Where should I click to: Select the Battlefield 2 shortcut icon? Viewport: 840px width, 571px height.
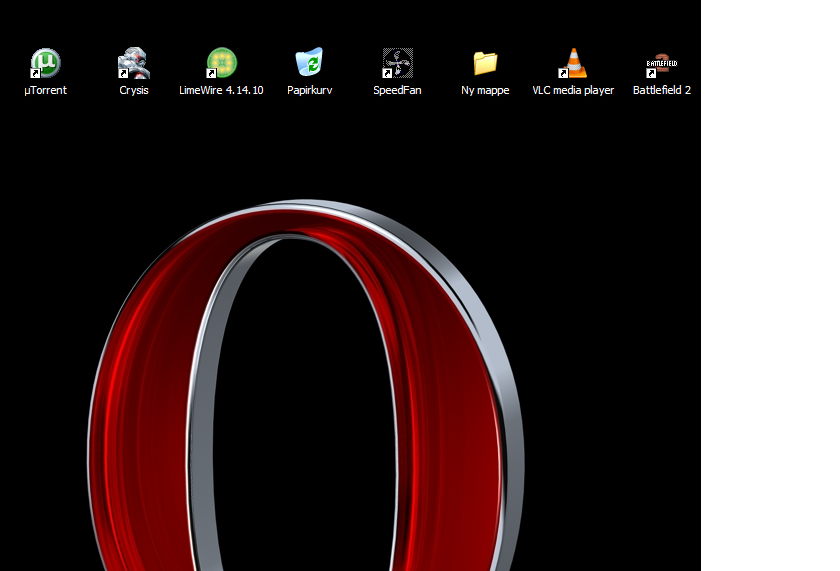[x=662, y=65]
